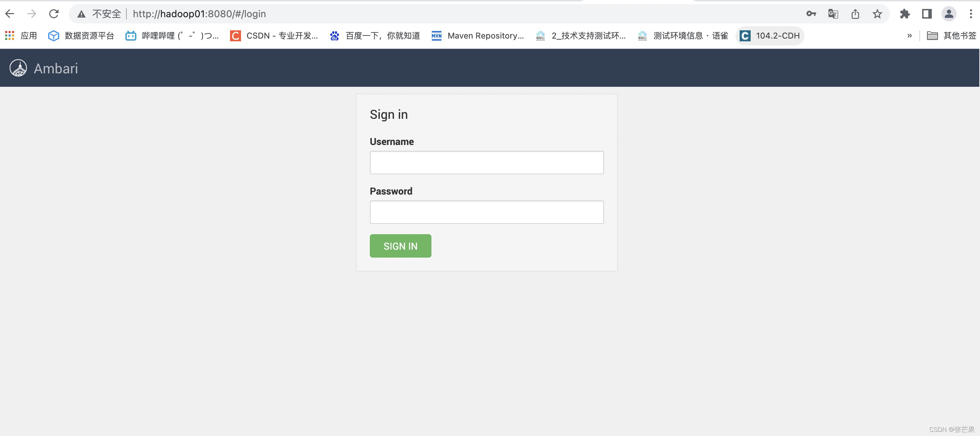Open the Chrome three-dot menu
The height and width of the screenshot is (436, 980).
point(971,14)
